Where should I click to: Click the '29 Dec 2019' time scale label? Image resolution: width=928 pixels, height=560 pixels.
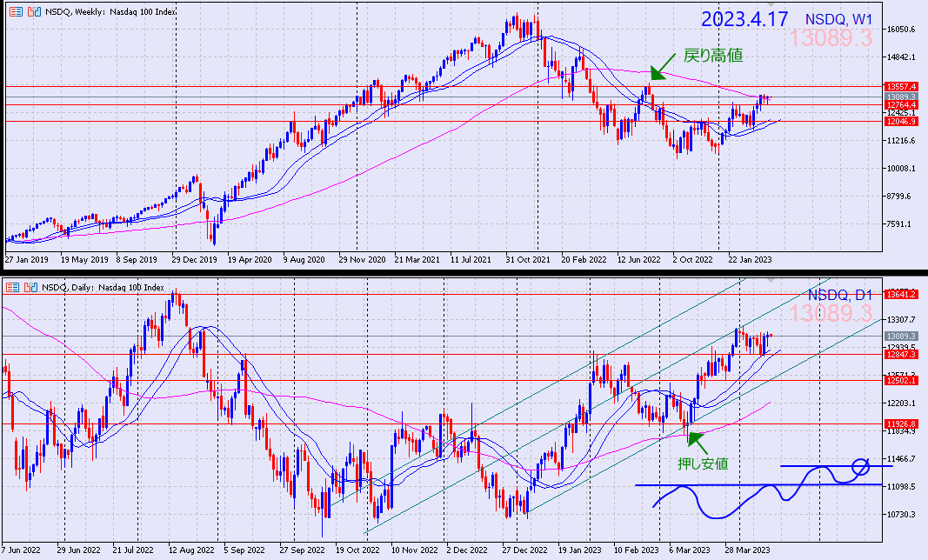pyautogui.click(x=194, y=259)
